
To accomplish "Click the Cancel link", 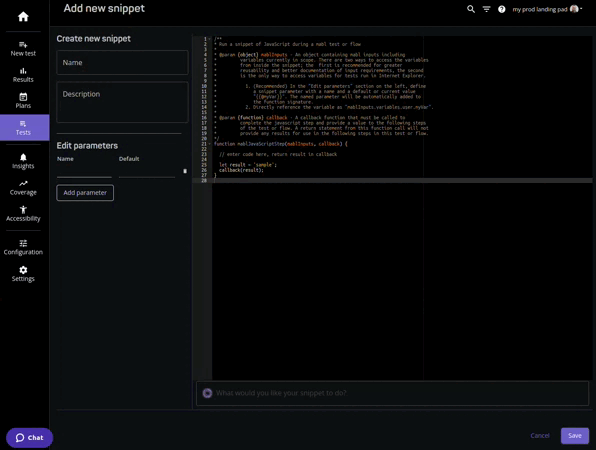I will click(540, 436).
